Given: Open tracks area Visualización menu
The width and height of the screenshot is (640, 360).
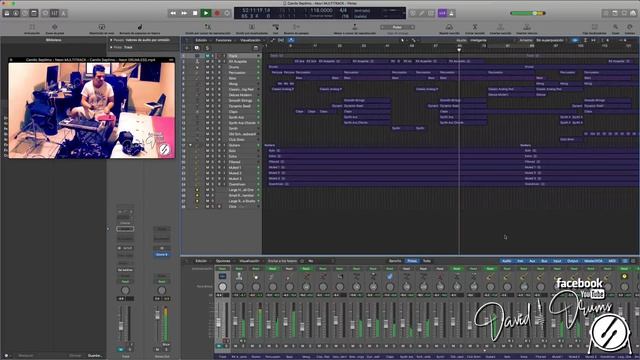Looking at the screenshot, I should point(250,40).
